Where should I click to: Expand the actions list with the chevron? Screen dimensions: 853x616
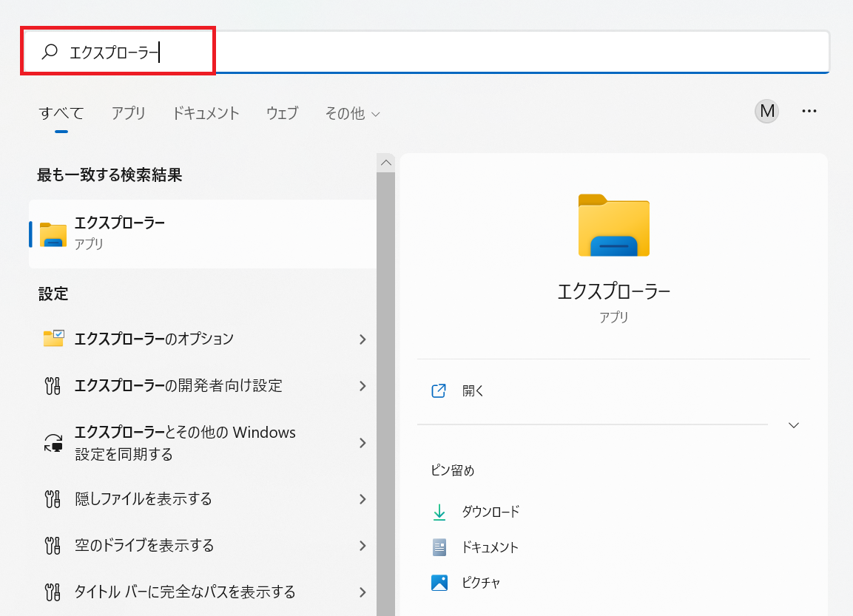(794, 425)
